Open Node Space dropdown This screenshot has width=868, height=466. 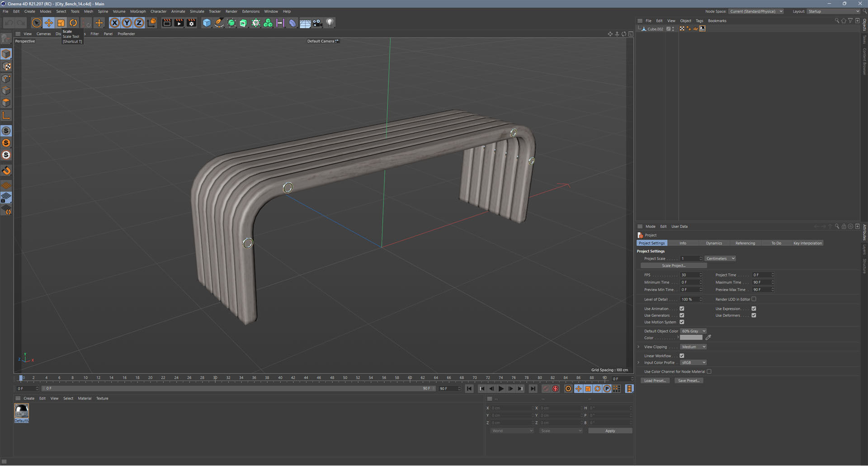pos(756,11)
